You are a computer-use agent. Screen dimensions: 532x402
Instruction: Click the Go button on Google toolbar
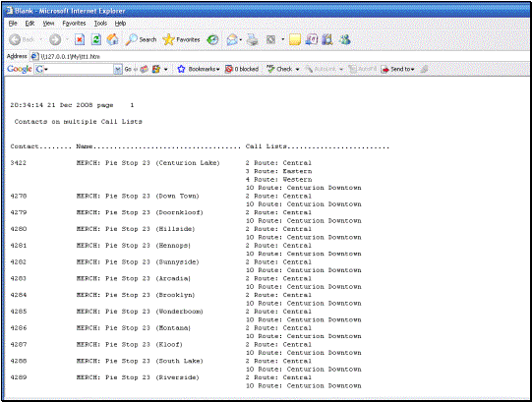point(128,69)
